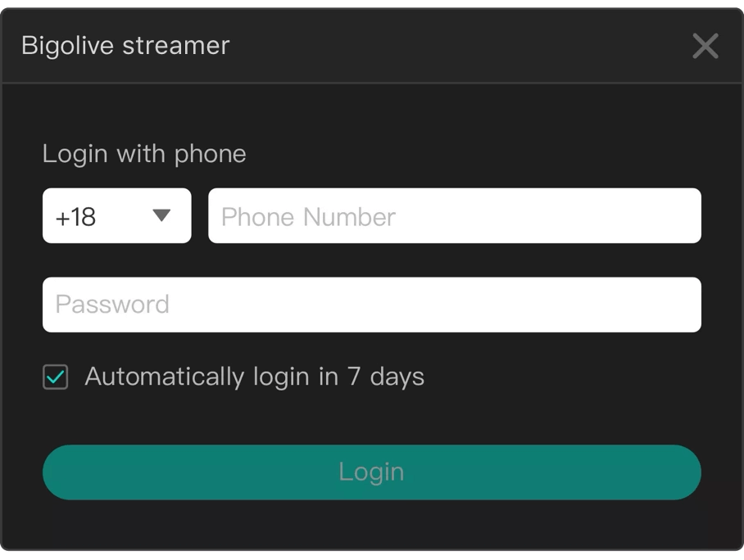The height and width of the screenshot is (560, 744).
Task: Click the Bigolive streamer title text
Action: (x=126, y=46)
